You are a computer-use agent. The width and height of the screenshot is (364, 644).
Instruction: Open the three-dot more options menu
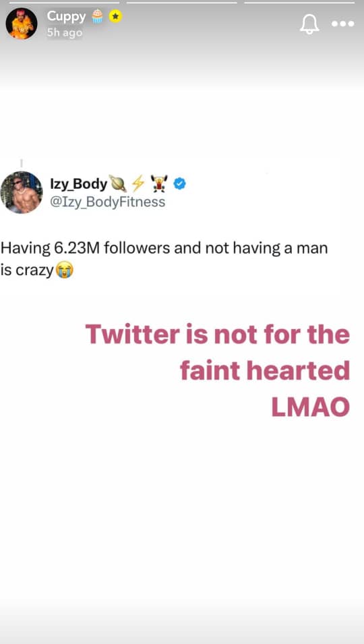pyautogui.click(x=343, y=24)
